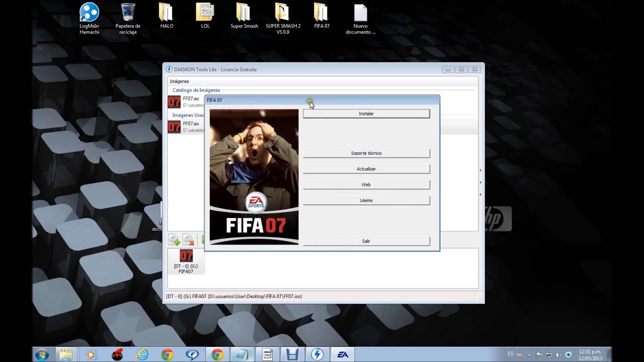Click the remove image icon in DAEMON Tools

coord(189,240)
